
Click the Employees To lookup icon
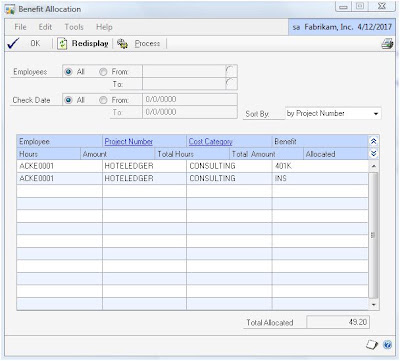coord(231,84)
